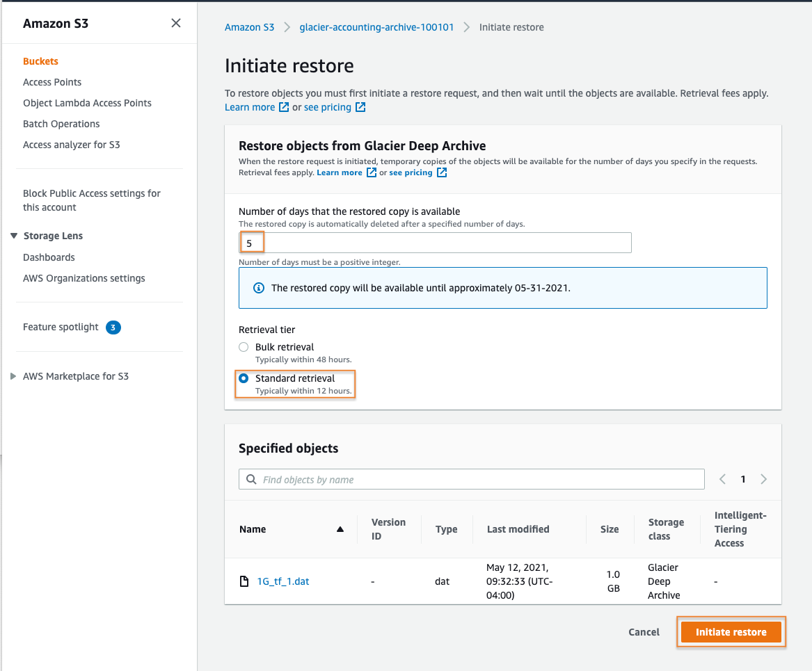
Task: Click the Intelligent-Tiering Access column header
Action: click(x=740, y=529)
